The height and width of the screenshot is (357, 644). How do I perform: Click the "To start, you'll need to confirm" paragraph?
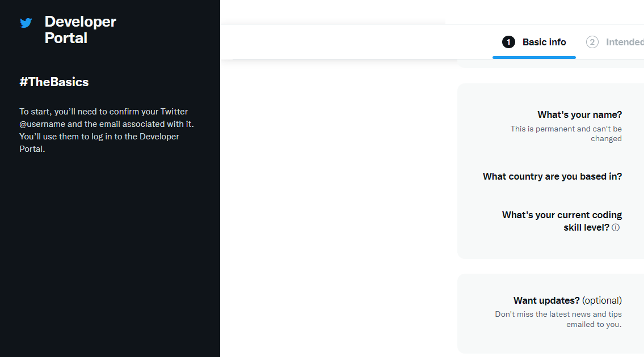(106, 130)
